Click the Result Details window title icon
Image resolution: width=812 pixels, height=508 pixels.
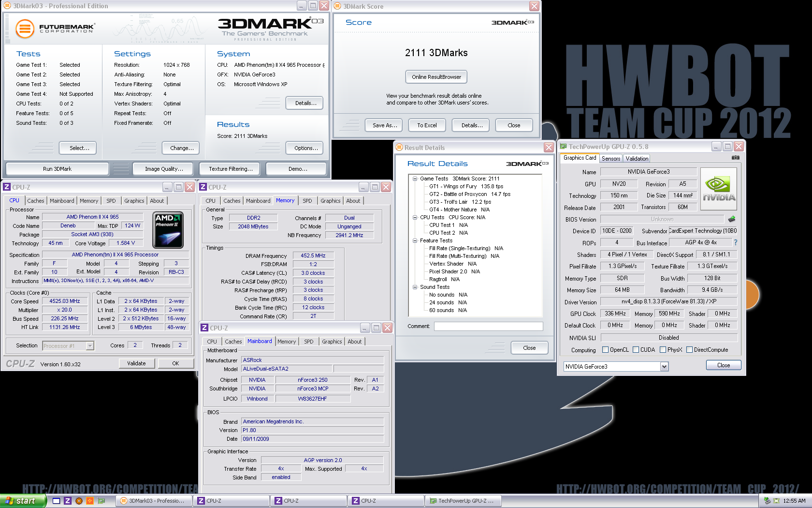tap(399, 148)
